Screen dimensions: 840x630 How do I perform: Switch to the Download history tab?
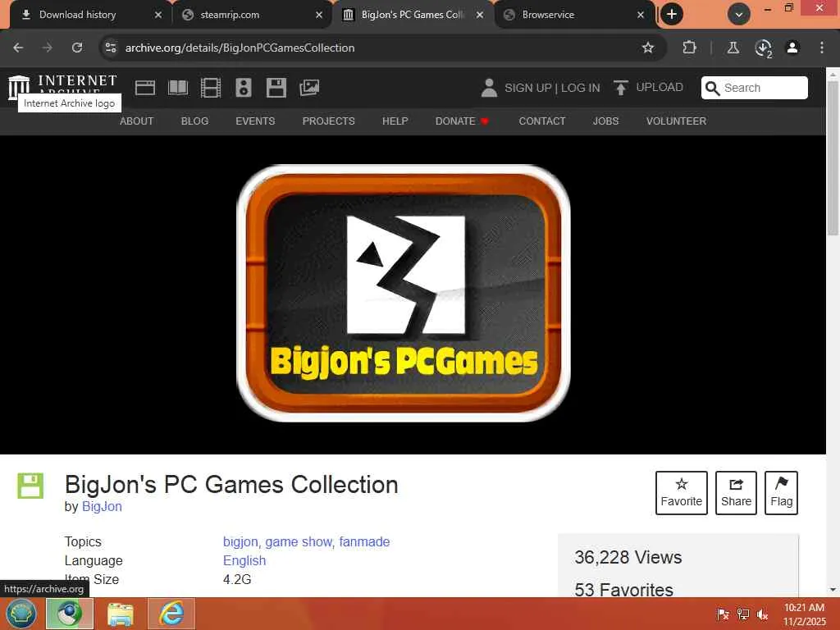click(x=78, y=15)
